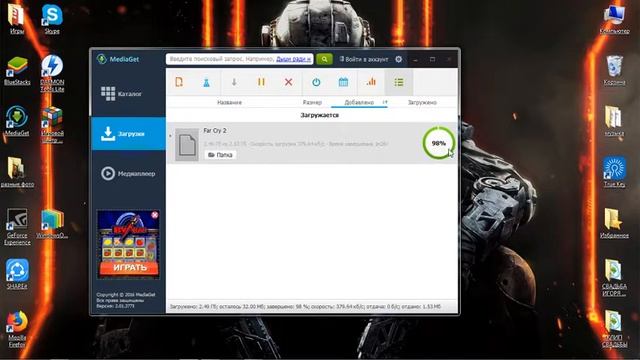
Task: Click the status bar download summary text
Action: click(305, 306)
